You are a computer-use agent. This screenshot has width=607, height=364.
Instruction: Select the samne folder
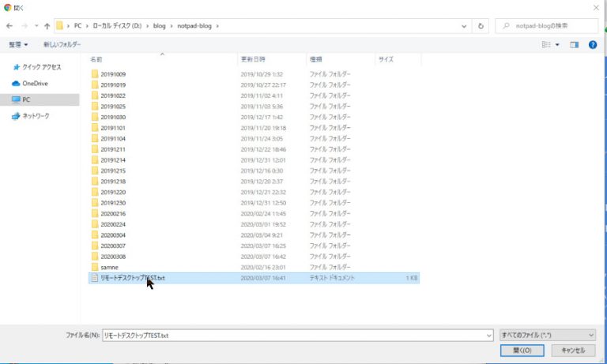(x=109, y=268)
